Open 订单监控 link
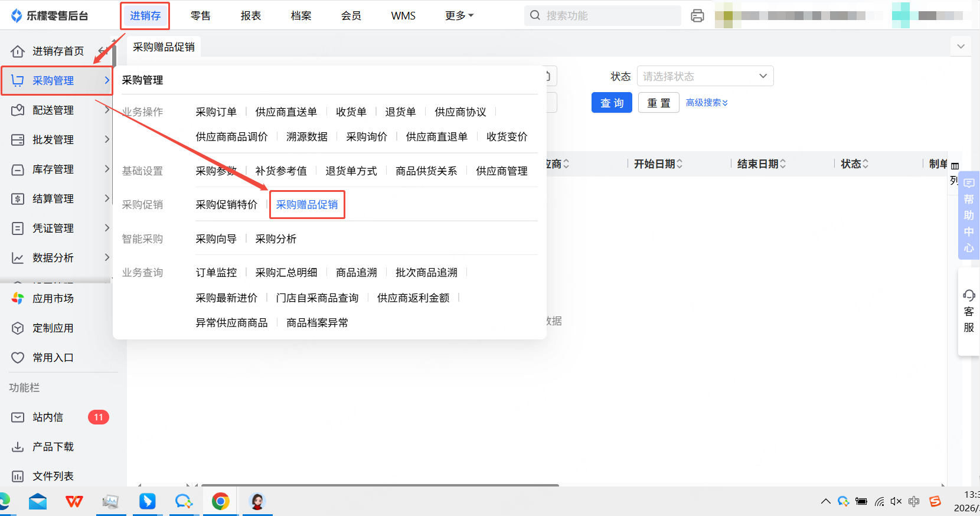The height and width of the screenshot is (516, 980). tap(216, 272)
